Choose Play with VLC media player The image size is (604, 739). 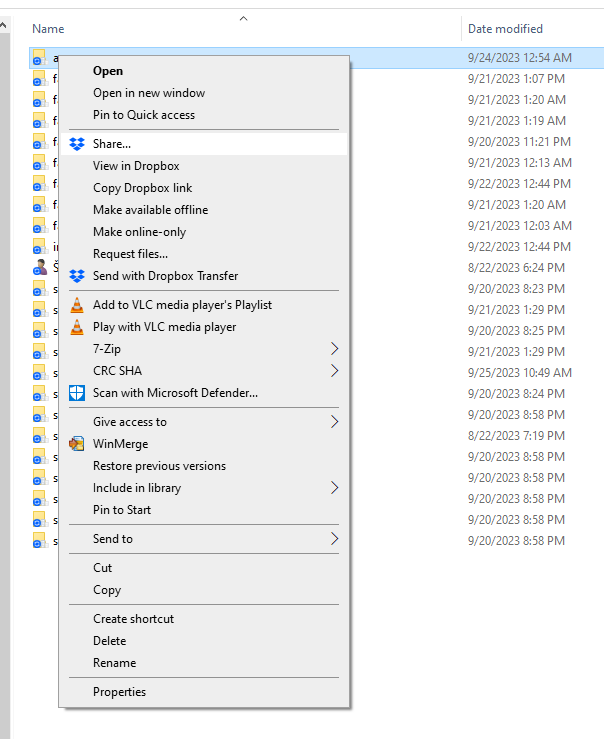[204, 327]
